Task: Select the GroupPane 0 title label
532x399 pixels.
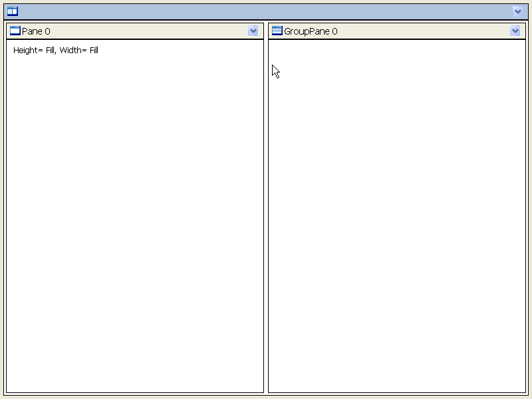Action: click(311, 31)
